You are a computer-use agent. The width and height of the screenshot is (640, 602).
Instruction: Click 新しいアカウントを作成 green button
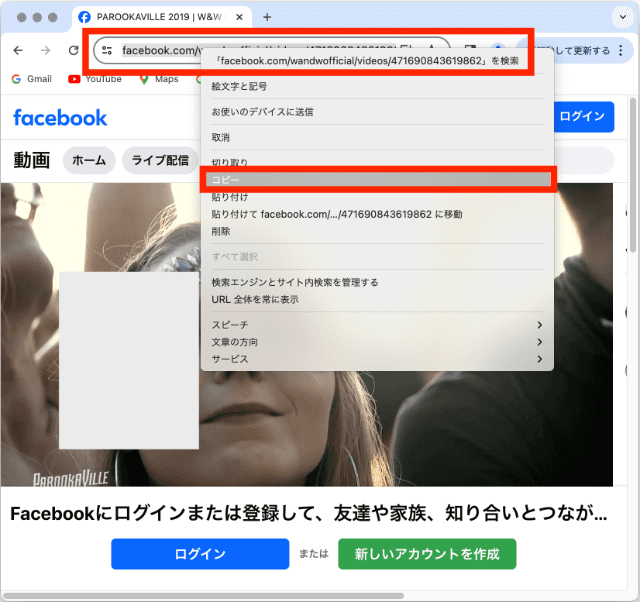[x=427, y=554]
